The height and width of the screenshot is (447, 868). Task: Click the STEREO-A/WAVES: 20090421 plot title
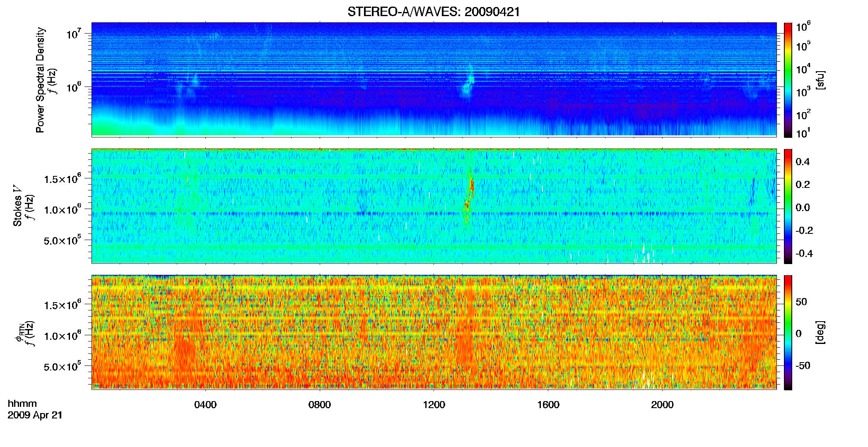[x=434, y=12]
